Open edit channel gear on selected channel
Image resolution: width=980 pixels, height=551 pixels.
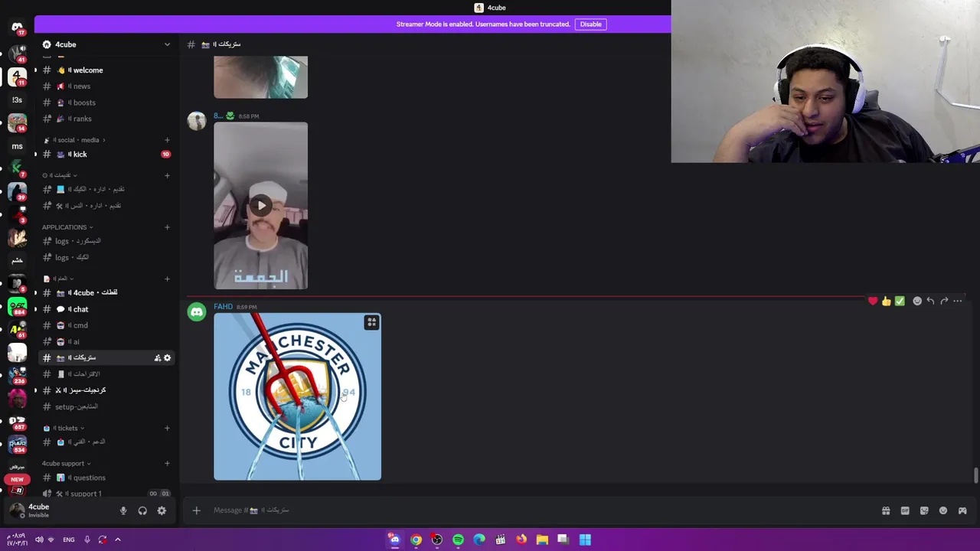(167, 358)
